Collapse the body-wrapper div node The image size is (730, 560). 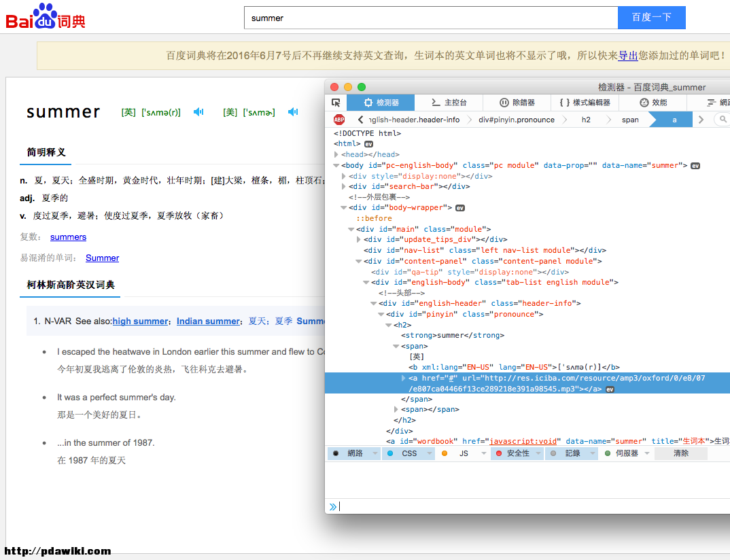click(x=343, y=207)
